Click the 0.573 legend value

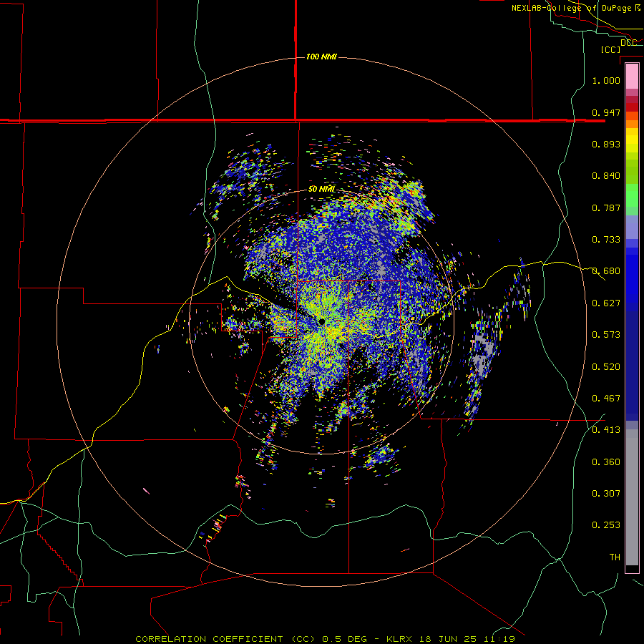pos(606,335)
